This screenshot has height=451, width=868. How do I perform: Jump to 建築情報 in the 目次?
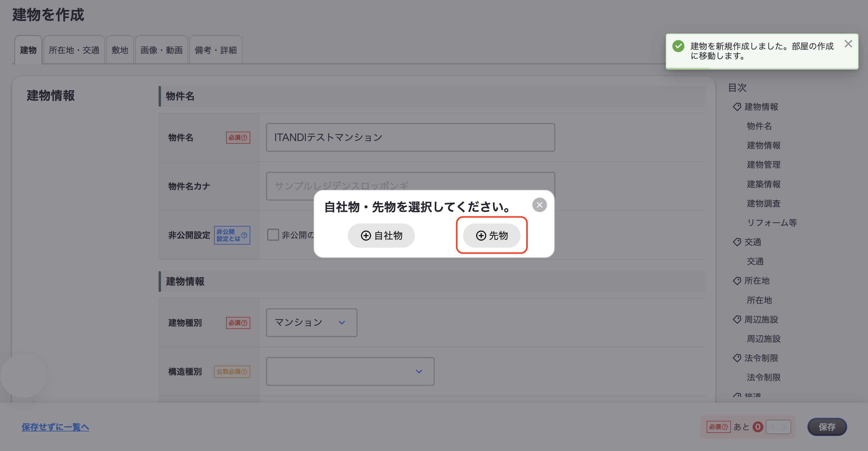(764, 184)
